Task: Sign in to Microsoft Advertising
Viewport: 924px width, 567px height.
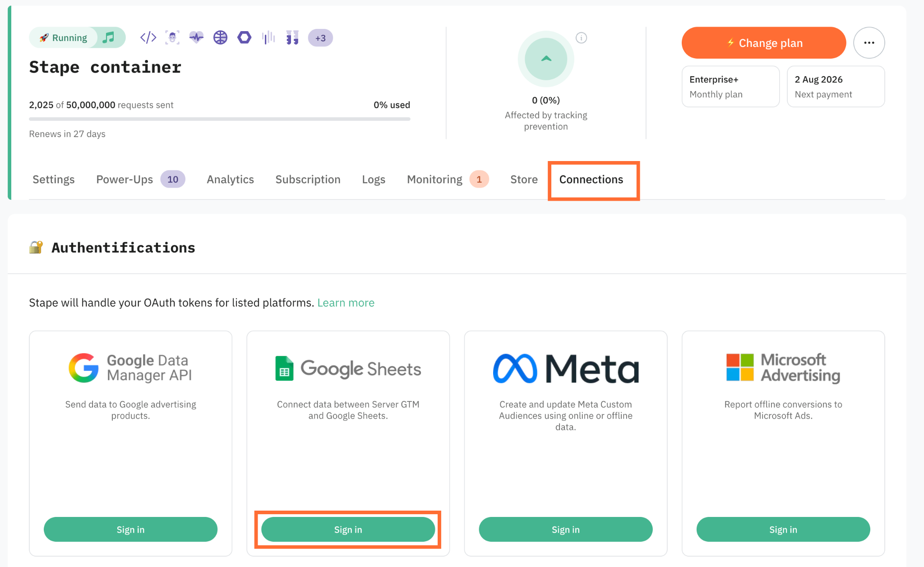Action: [783, 530]
